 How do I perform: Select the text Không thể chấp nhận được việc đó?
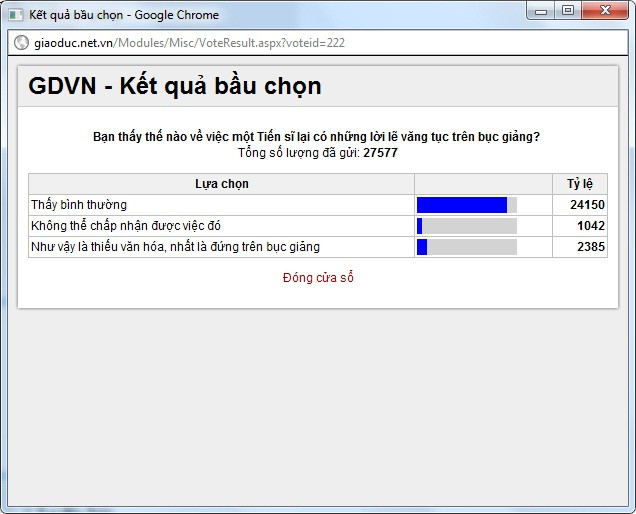point(126,226)
